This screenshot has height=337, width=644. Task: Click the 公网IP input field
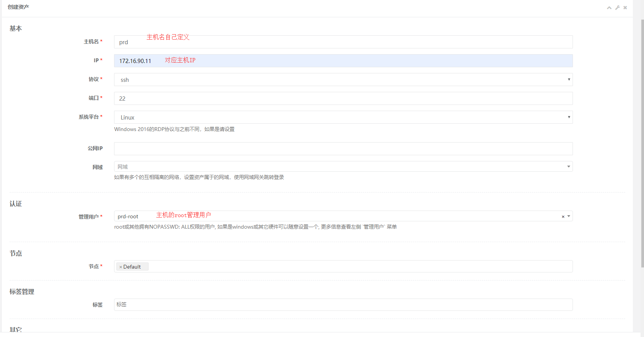pyautogui.click(x=343, y=149)
